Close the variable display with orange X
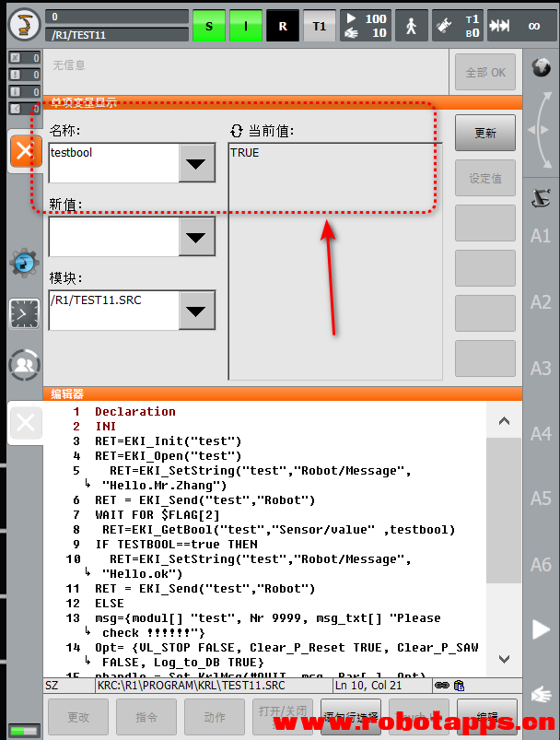Image resolution: width=560 pixels, height=740 pixels. click(25, 152)
